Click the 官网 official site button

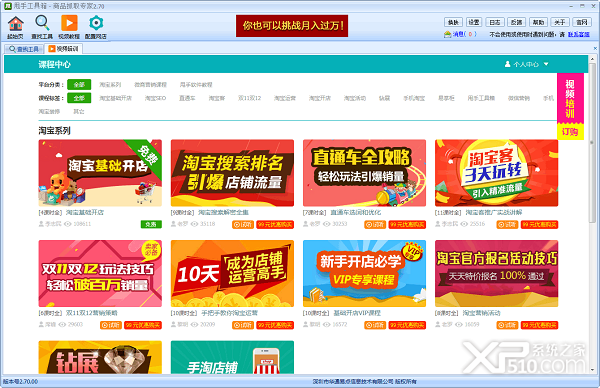point(582,22)
